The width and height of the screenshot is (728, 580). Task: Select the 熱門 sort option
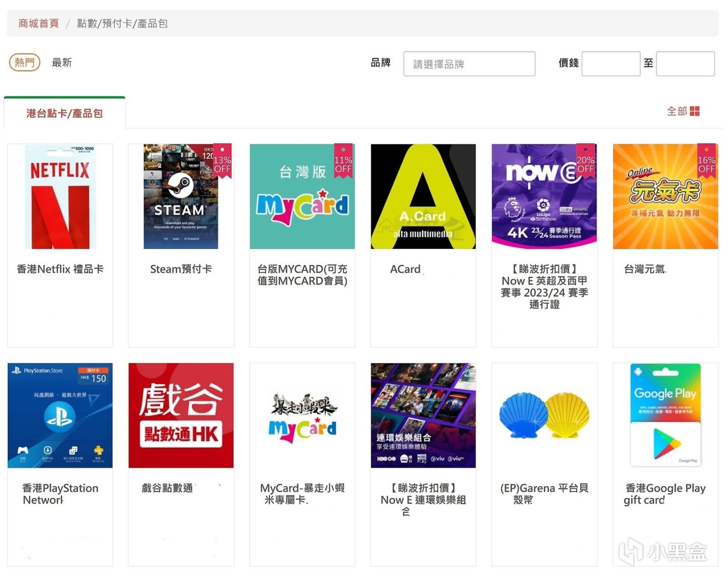click(x=25, y=62)
